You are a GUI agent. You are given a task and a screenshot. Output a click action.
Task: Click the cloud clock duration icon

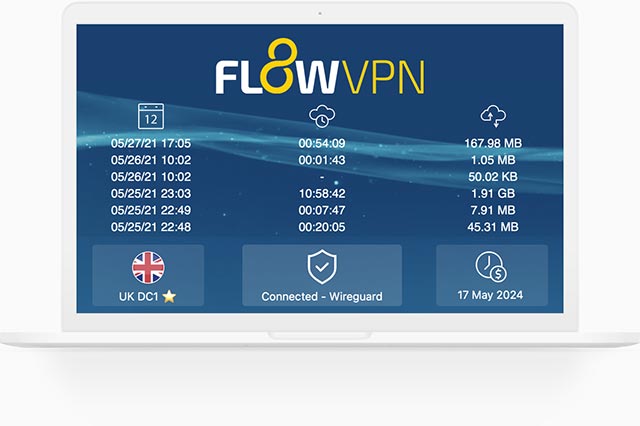click(322, 116)
